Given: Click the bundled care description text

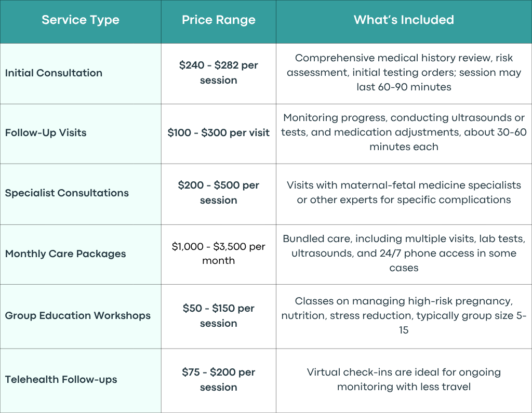Looking at the screenshot, I should click(x=404, y=254).
